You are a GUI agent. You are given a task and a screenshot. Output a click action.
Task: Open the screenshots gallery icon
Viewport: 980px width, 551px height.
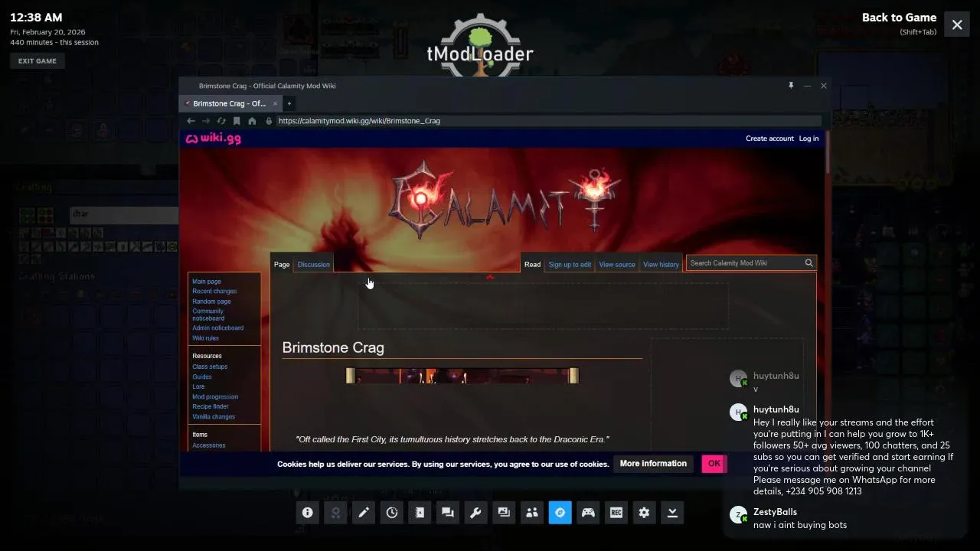click(x=504, y=513)
